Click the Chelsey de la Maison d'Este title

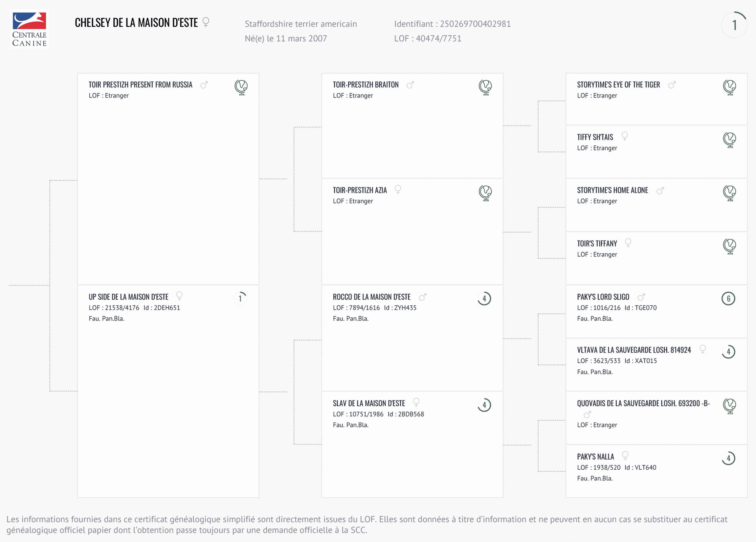point(136,23)
